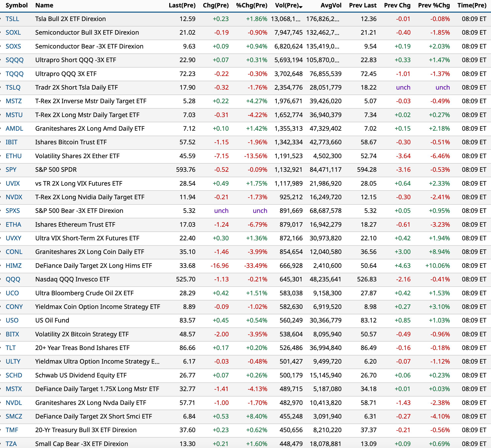Click the SCHD symbol link
The image size is (491, 448).
coord(14,375)
